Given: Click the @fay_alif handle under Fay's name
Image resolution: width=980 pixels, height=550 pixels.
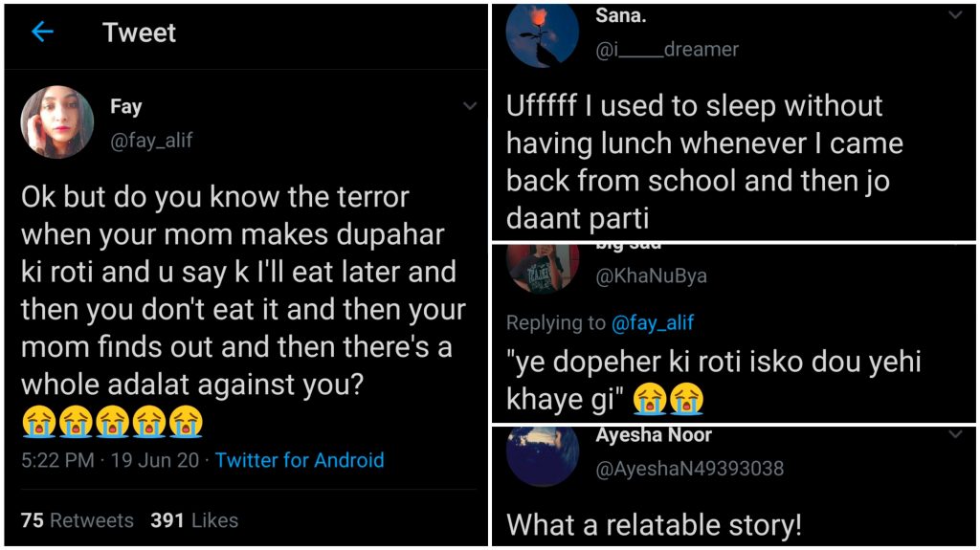Looking at the screenshot, I should (152, 141).
